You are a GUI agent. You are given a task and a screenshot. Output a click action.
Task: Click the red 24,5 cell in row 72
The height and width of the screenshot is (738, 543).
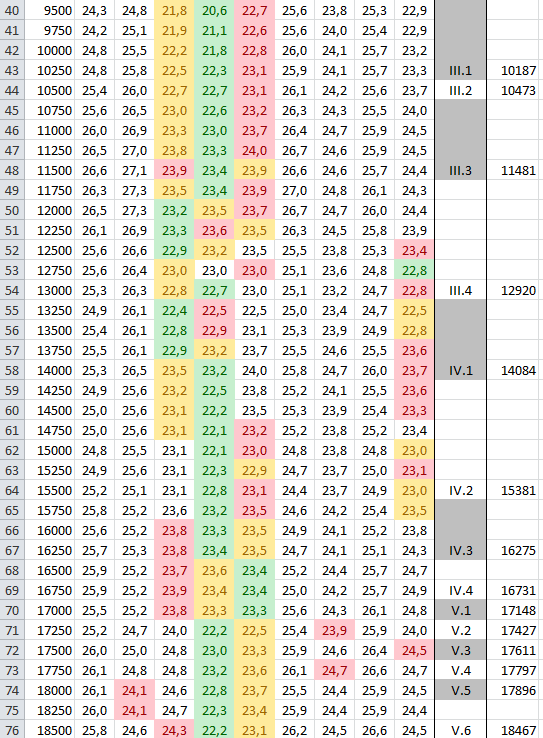pos(414,650)
